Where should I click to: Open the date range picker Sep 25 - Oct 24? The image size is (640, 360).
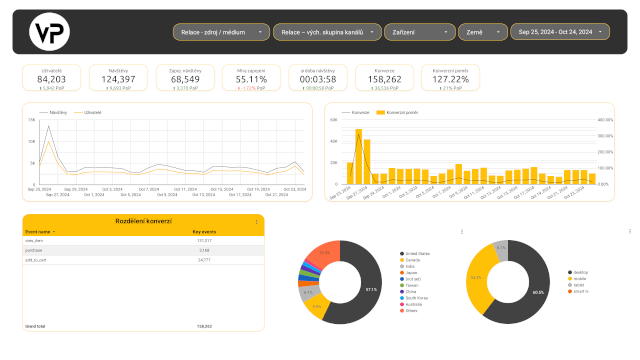pyautogui.click(x=560, y=32)
